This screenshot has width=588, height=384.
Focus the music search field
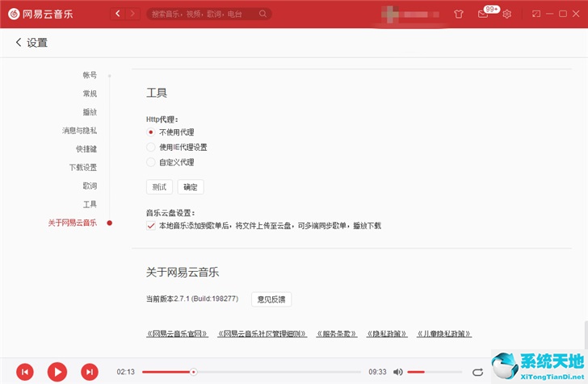tap(209, 14)
